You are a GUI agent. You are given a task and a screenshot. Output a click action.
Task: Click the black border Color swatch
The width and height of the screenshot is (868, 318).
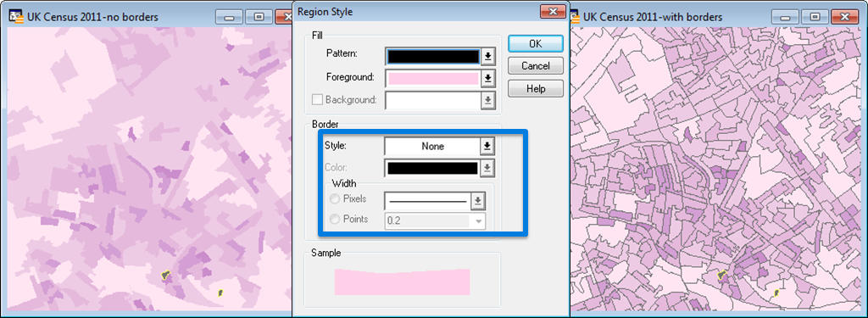click(432, 168)
